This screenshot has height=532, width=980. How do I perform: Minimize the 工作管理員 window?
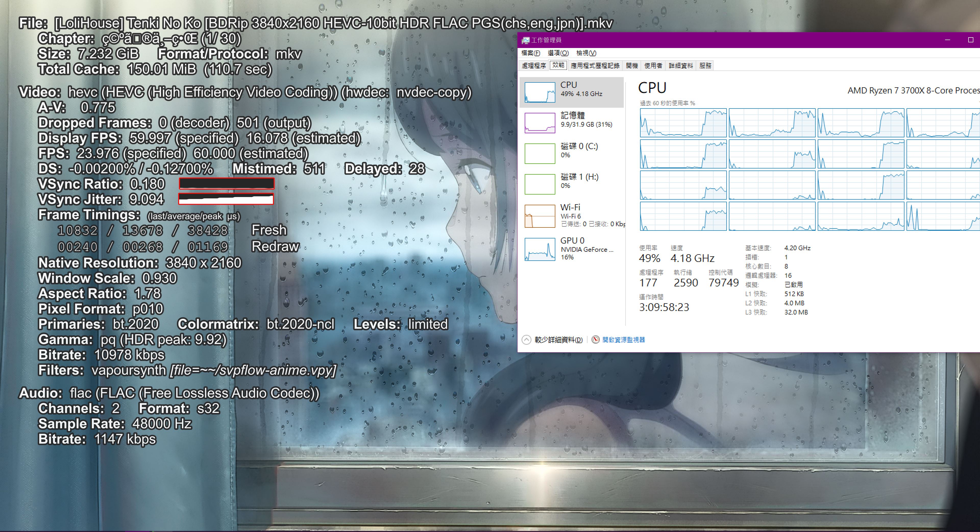click(x=948, y=40)
